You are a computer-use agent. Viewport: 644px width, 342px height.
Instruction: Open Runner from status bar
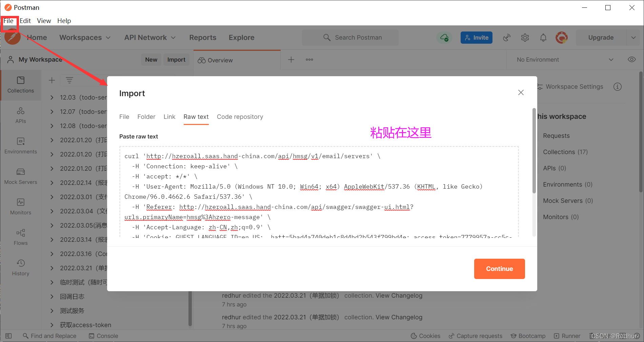point(567,336)
